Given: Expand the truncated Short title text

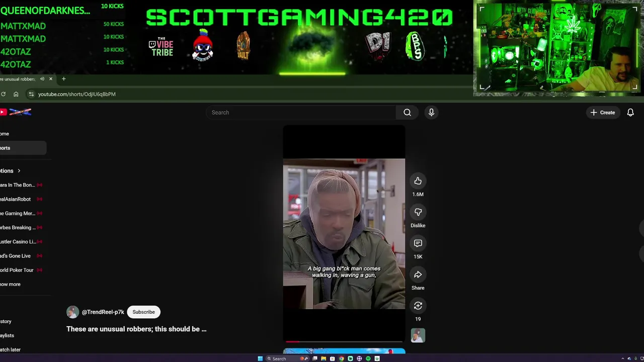Looking at the screenshot, I should 136,329.
